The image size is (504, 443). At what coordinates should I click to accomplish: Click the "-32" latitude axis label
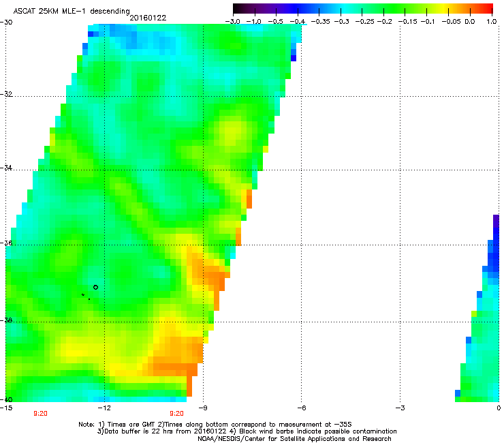6,94
